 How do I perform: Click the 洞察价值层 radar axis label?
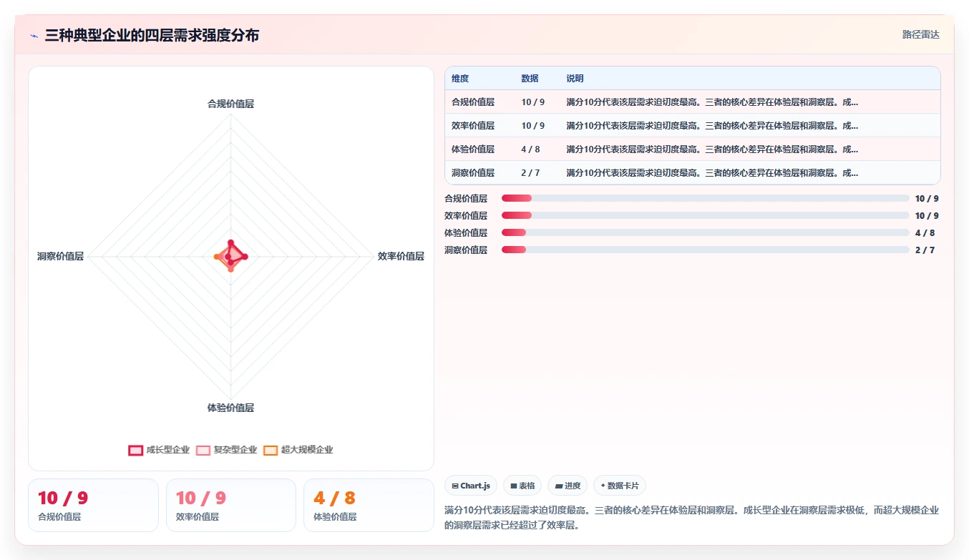pos(61,256)
